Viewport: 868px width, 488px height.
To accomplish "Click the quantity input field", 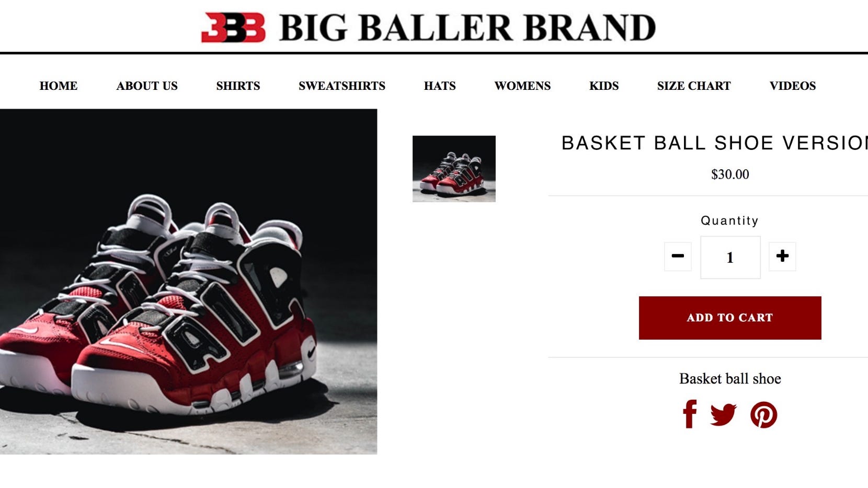I will pos(730,257).
